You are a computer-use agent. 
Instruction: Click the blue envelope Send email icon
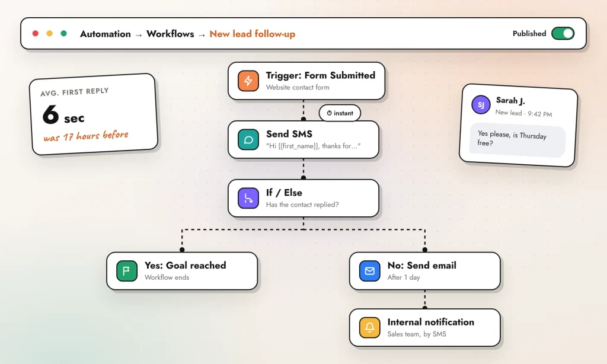pos(370,271)
